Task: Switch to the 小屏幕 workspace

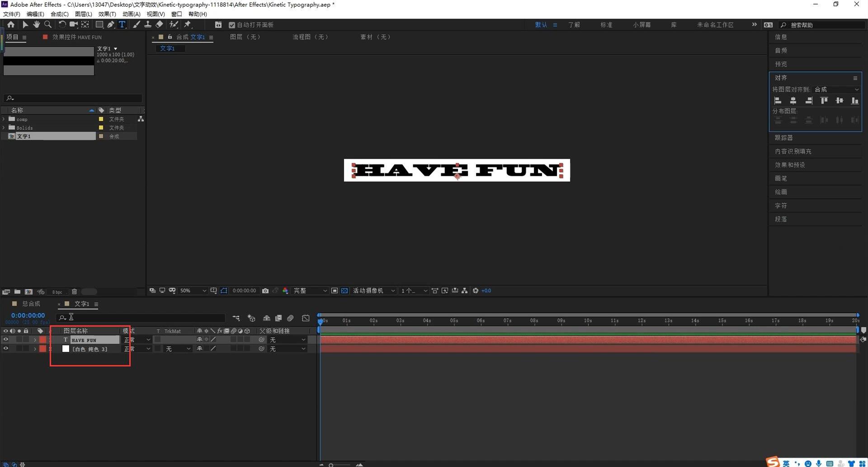Action: click(x=642, y=25)
